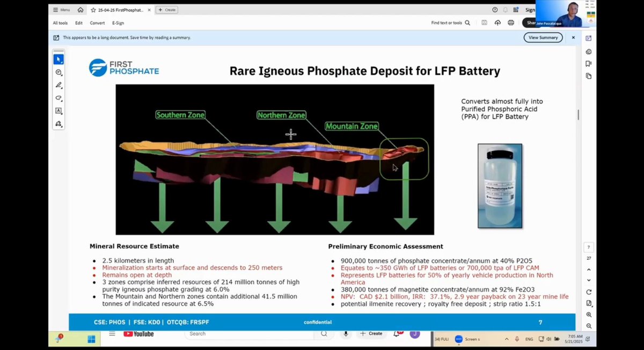This screenshot has height=350, width=644.
Task: Open the apps grid icon
Action: (x=516, y=10)
